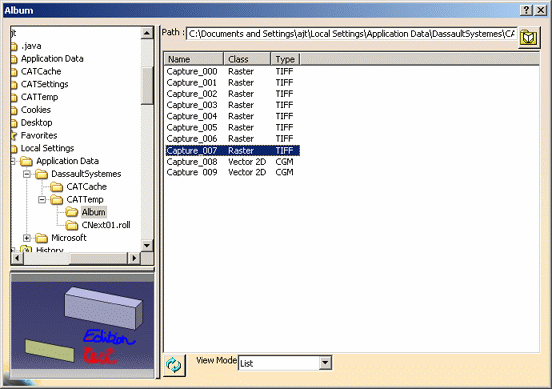Sort by the Type column header
This screenshot has height=389, width=552.
click(285, 59)
